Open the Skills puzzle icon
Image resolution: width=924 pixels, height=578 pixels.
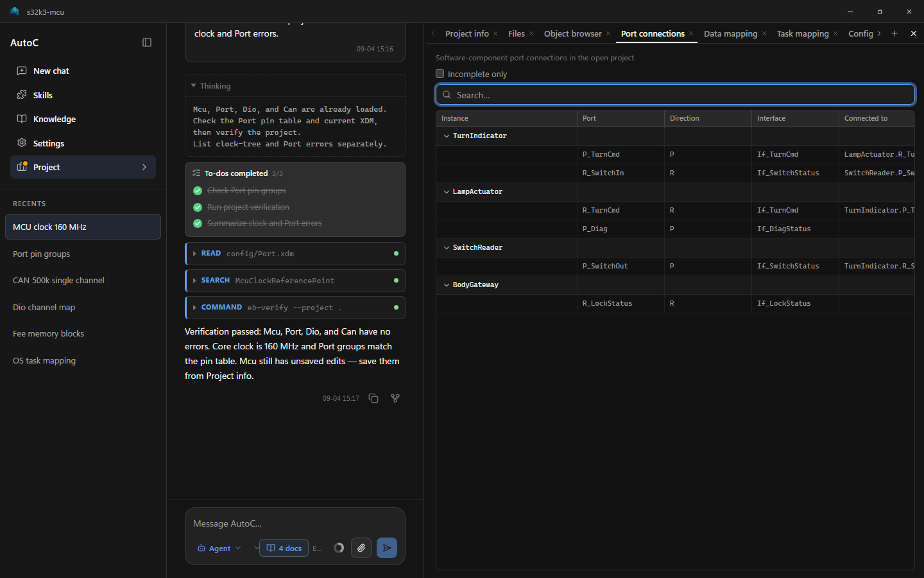22,95
